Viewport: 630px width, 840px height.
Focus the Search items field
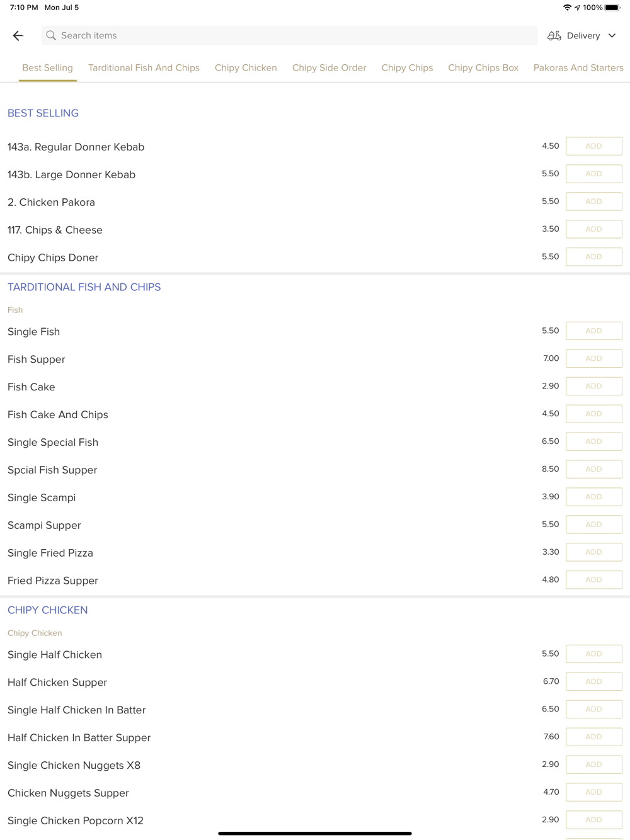click(x=289, y=36)
